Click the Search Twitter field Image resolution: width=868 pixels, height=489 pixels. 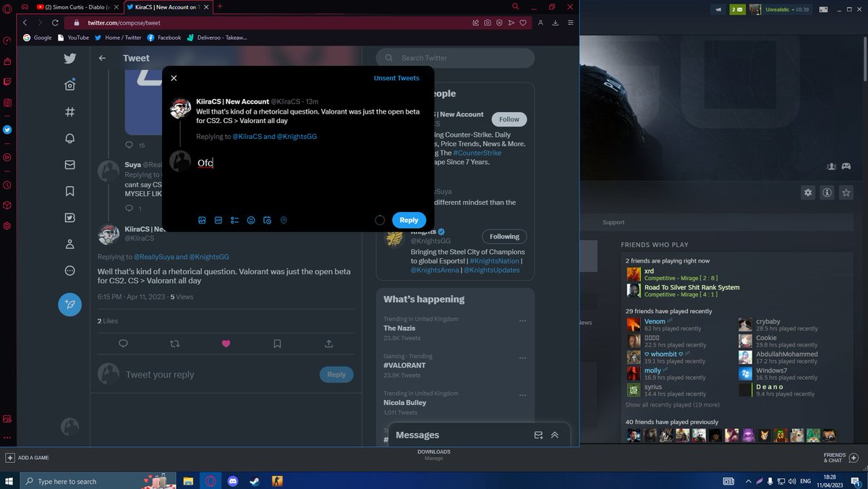[x=455, y=58]
